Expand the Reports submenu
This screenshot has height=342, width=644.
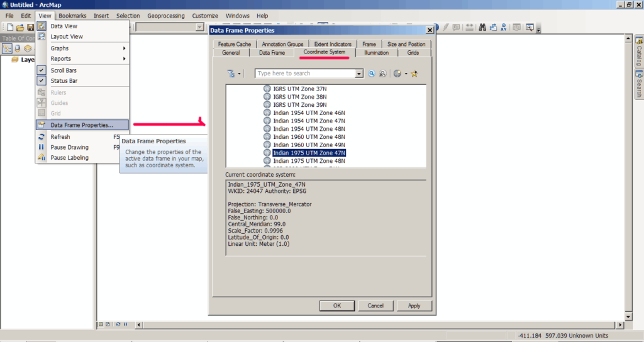pos(82,58)
